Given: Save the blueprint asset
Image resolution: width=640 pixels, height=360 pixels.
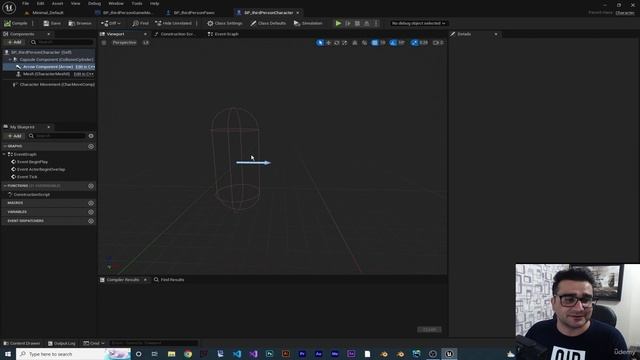Looking at the screenshot, I should pyautogui.click(x=52, y=23).
